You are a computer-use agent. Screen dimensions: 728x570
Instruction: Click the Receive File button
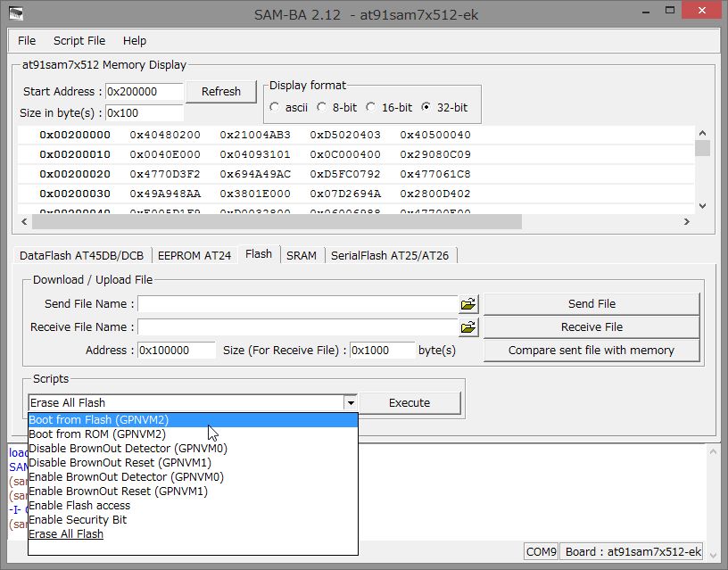coord(592,327)
